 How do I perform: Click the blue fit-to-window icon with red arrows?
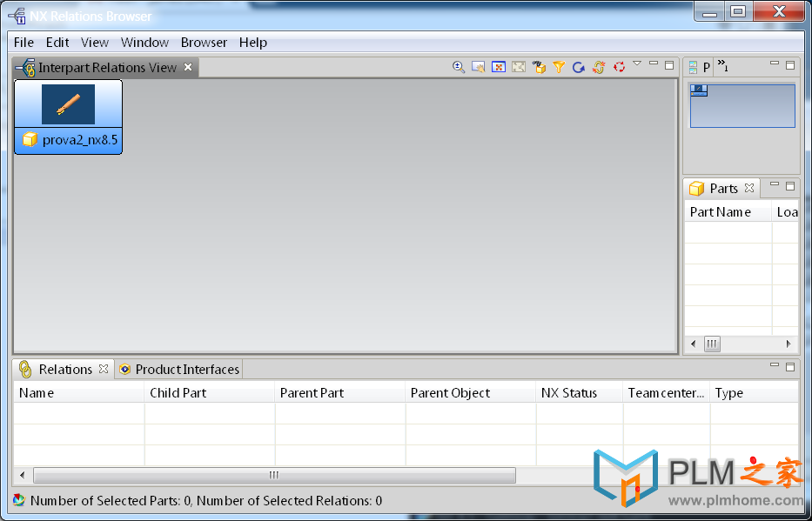coord(498,67)
